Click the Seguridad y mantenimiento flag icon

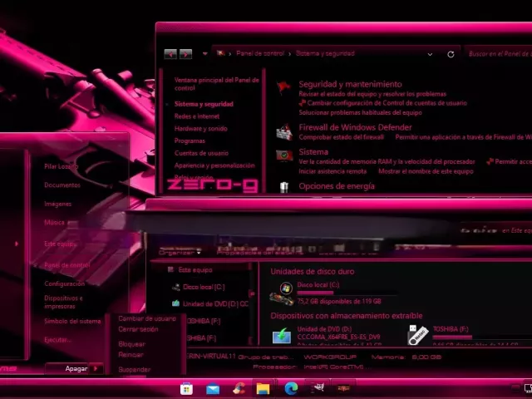283,88
